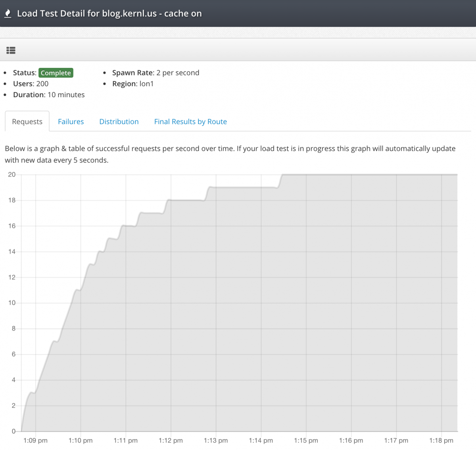476x450 pixels.
Task: Click the Duration: 10 minutes detail
Action: (x=49, y=95)
